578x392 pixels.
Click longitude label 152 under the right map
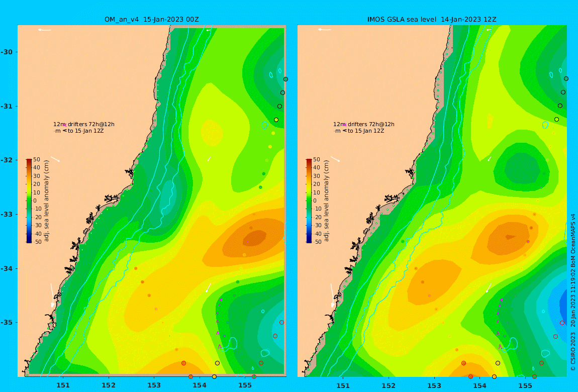389,385
